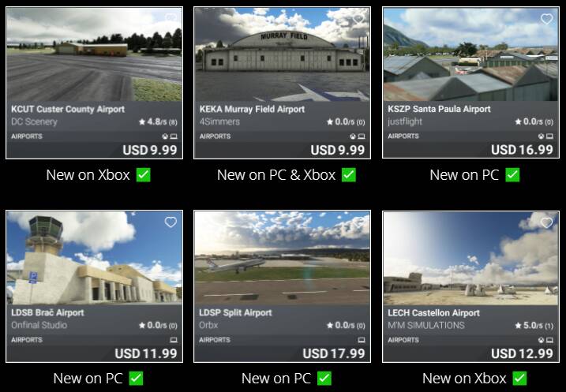Open the M'M SIMULATIONS publisher name

[x=426, y=325]
